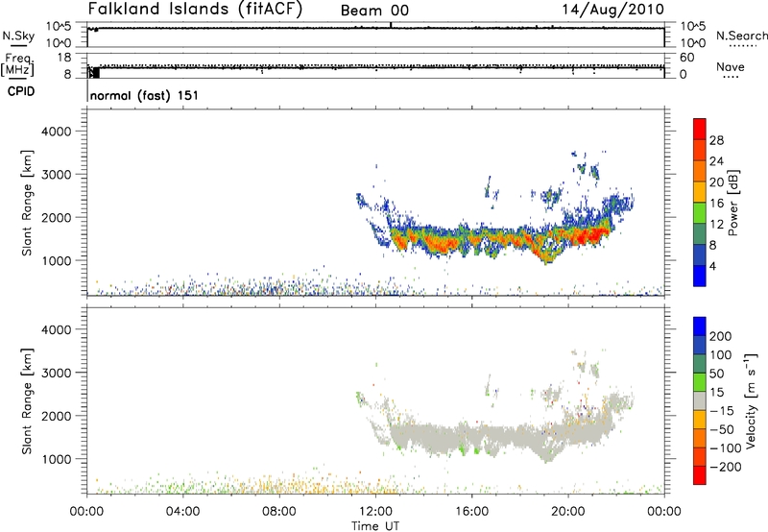Click the "20" label on the power scale

(716, 182)
